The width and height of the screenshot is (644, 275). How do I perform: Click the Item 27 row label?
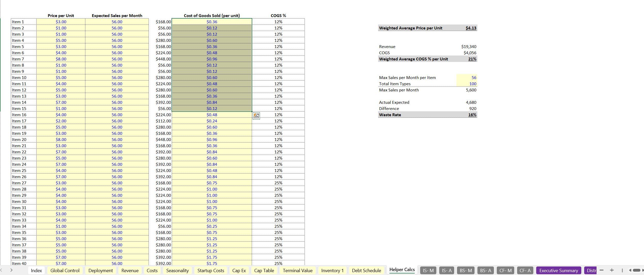[x=19, y=183]
